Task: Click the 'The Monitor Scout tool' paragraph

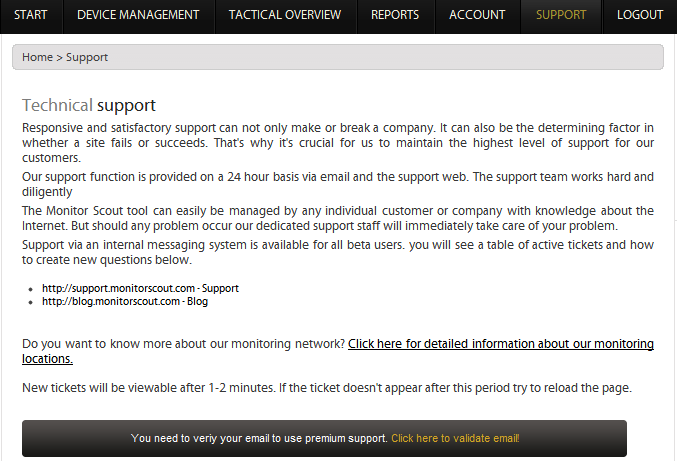Action: coord(338,218)
